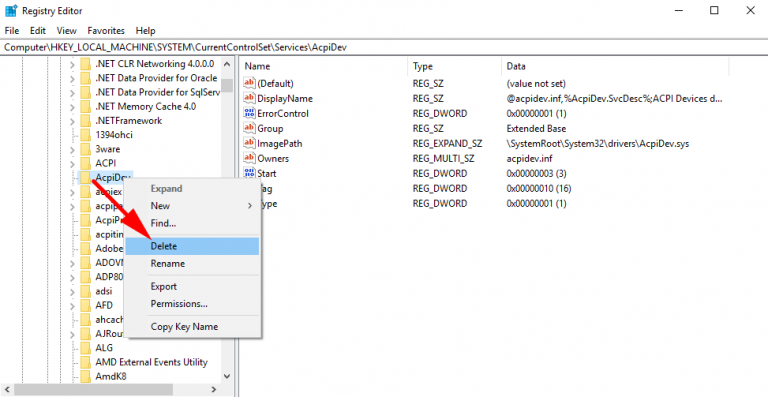This screenshot has height=397, width=768.
Task: Click the tree scroll up arrow
Action: pos(226,64)
